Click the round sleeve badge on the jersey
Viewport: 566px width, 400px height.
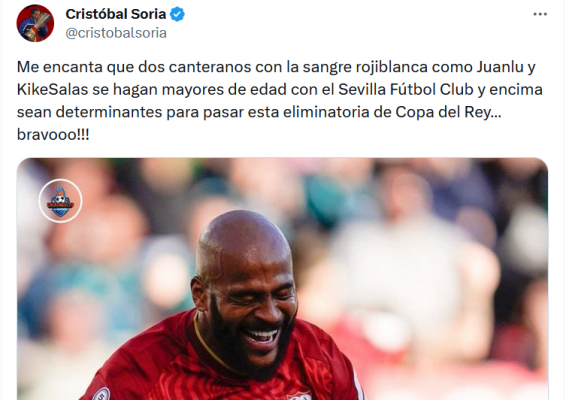(x=101, y=394)
